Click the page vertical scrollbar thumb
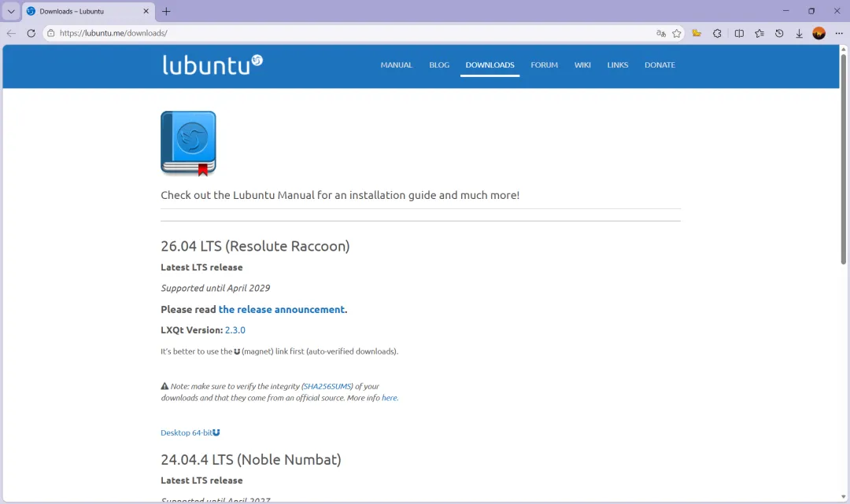 (843, 159)
